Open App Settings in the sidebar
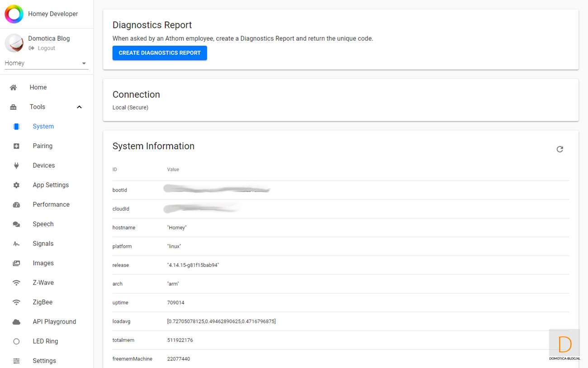Screen dimensions: 588x368 pos(51,185)
